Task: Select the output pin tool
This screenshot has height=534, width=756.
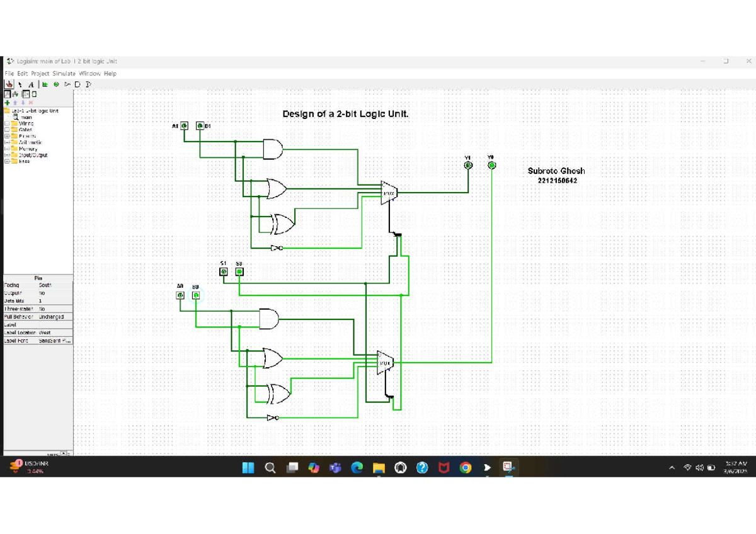Action: coord(56,84)
